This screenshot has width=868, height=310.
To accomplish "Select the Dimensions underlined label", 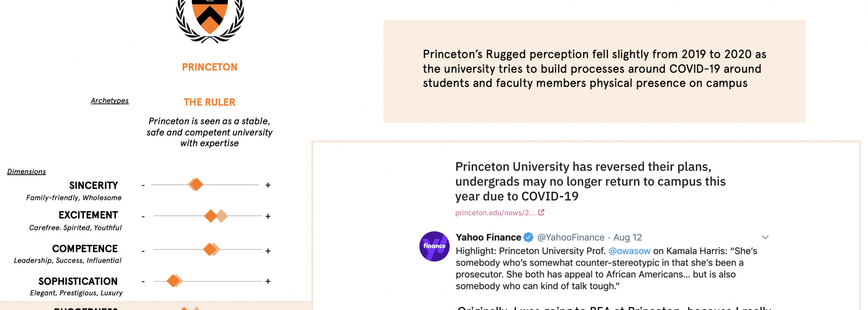I will [x=26, y=172].
